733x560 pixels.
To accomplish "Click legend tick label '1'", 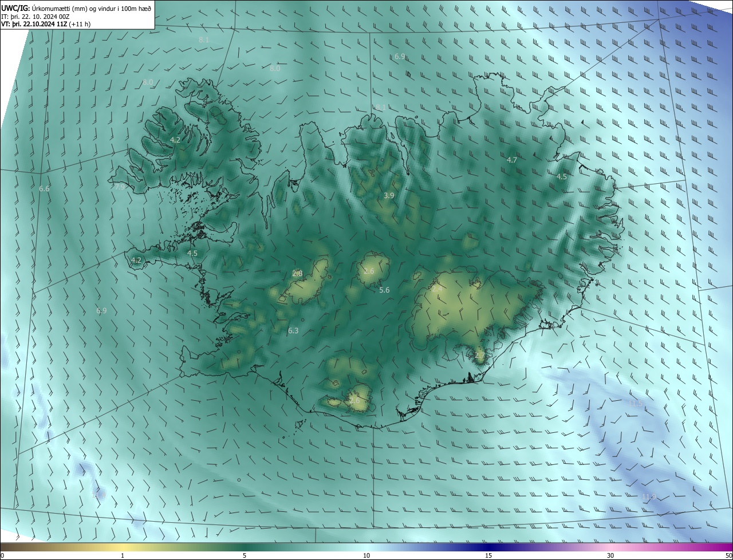I will [123, 555].
